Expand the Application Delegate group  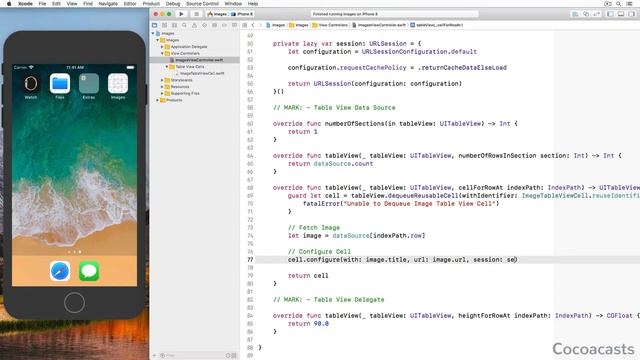(x=162, y=47)
